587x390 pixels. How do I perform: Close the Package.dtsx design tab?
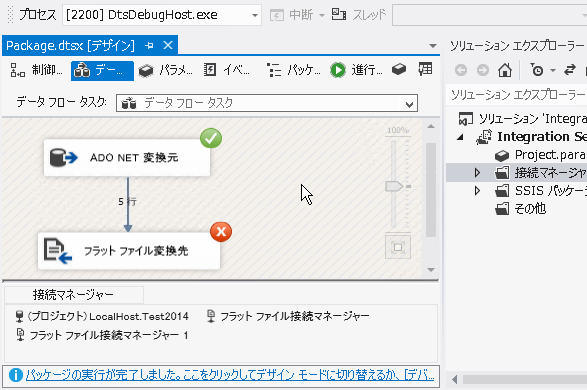[168, 45]
